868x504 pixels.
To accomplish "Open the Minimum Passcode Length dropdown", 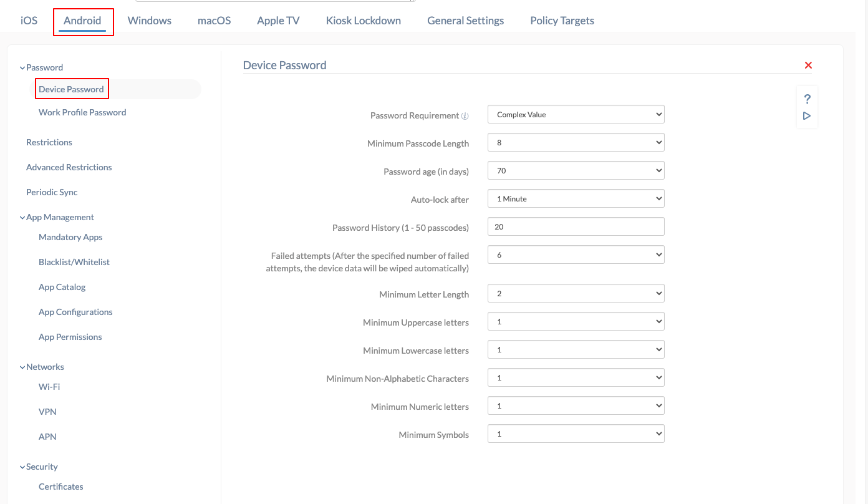I will [x=575, y=142].
